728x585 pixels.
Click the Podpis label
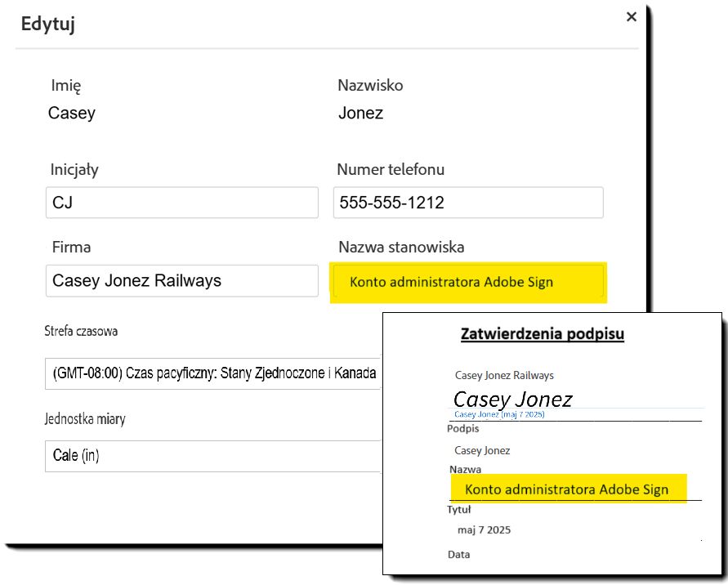point(463,428)
